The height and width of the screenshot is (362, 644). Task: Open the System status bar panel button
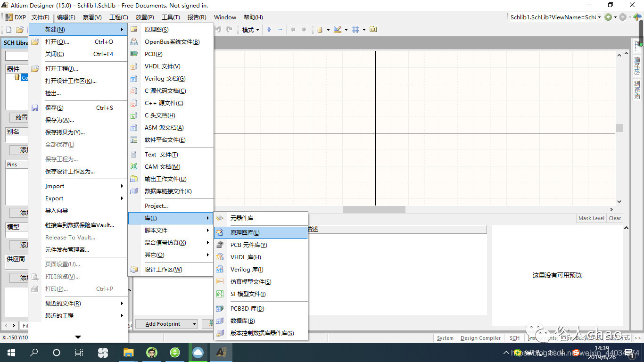tap(445, 338)
